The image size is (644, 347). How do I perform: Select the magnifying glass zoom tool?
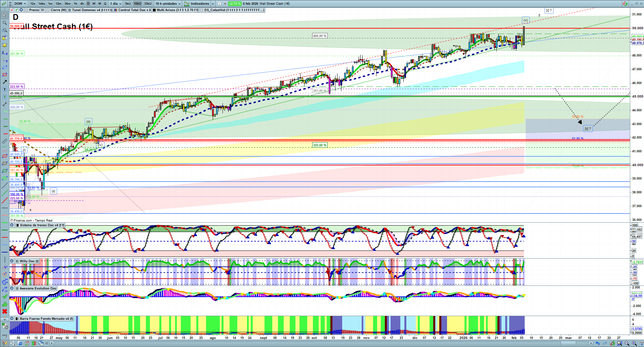coord(5,23)
